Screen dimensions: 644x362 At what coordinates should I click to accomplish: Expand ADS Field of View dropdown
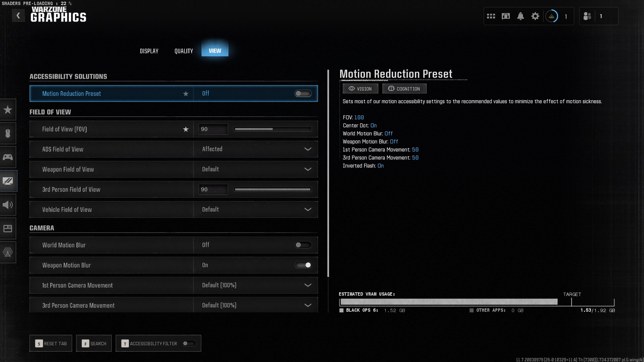pos(307,149)
